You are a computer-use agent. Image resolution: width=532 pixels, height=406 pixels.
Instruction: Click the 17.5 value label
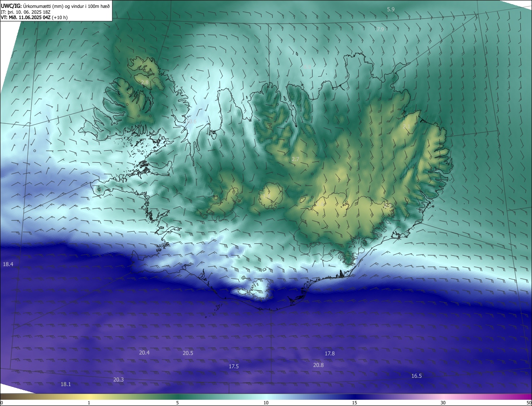pyautogui.click(x=234, y=366)
